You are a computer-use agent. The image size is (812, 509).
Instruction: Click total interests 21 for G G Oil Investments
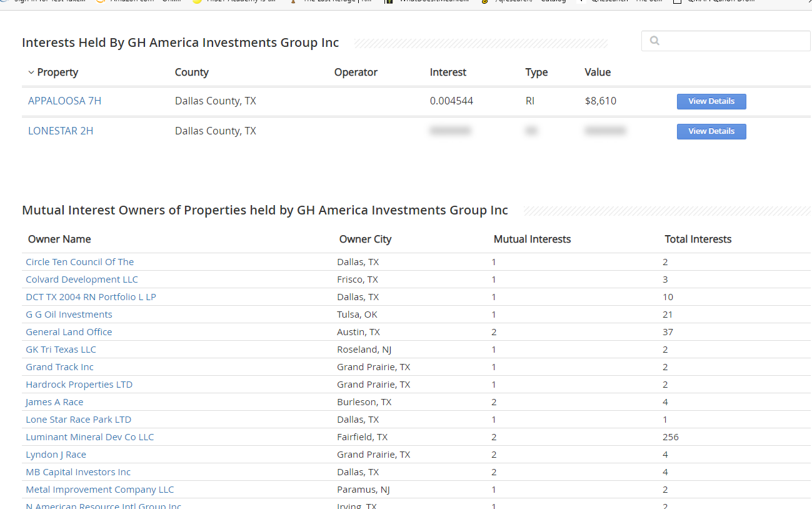pyautogui.click(x=668, y=314)
